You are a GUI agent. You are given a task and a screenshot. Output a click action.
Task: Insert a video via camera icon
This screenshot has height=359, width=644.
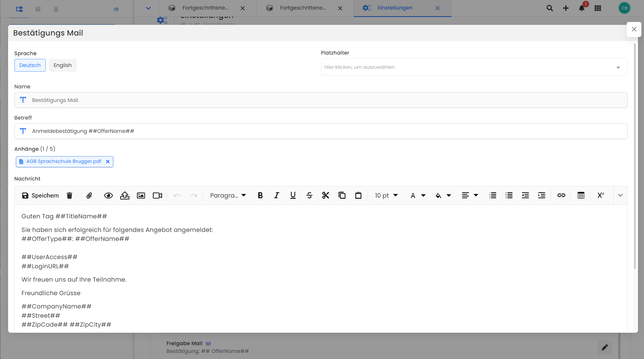click(x=157, y=196)
